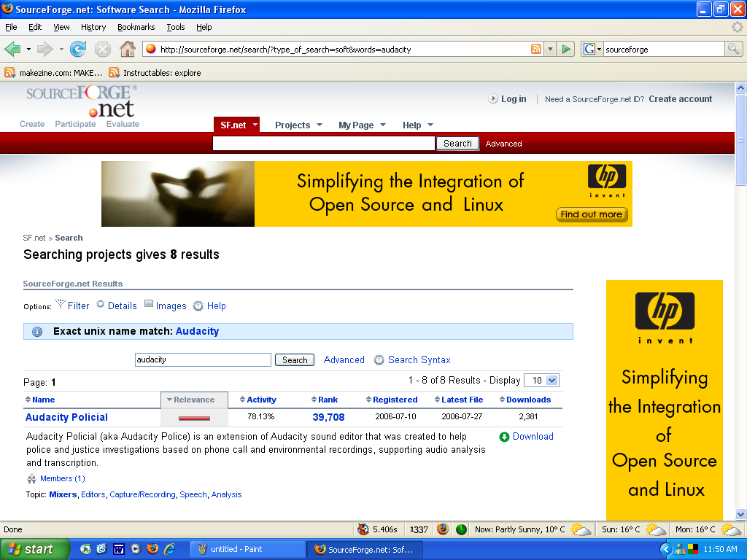Click the page vertical scrollbar thumb

[x=740, y=140]
